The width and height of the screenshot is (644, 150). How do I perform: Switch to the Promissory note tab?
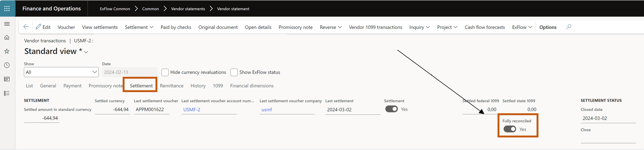106,86
